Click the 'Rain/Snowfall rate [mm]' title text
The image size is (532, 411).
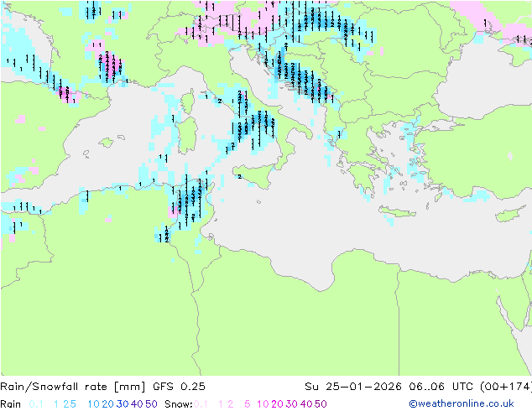[73, 387]
